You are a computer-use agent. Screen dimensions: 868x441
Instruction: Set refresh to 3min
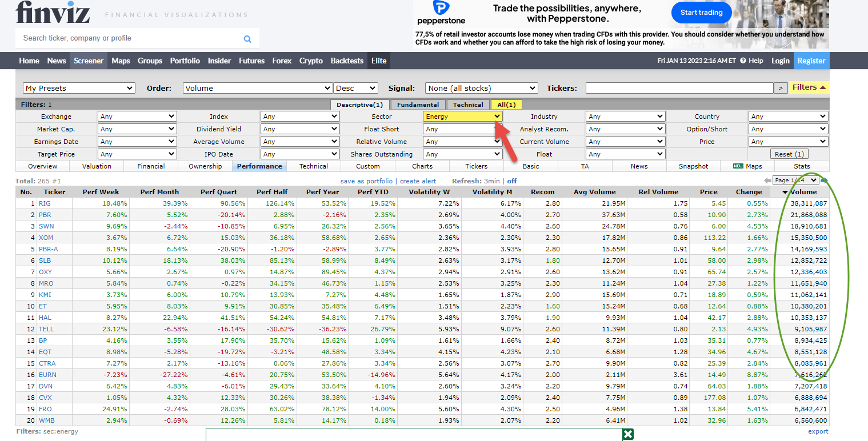point(491,181)
